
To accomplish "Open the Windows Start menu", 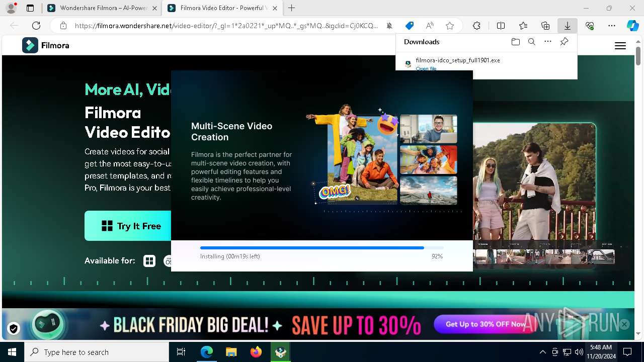I will pos(12,352).
